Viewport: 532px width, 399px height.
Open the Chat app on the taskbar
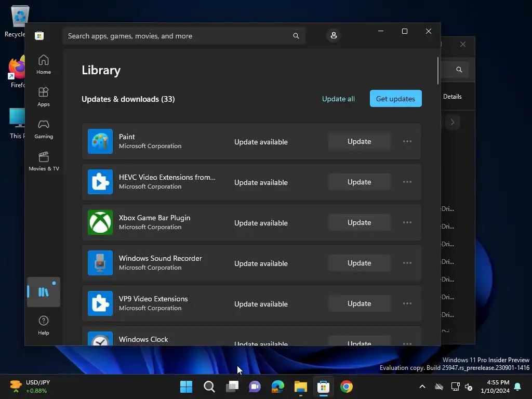point(255,387)
